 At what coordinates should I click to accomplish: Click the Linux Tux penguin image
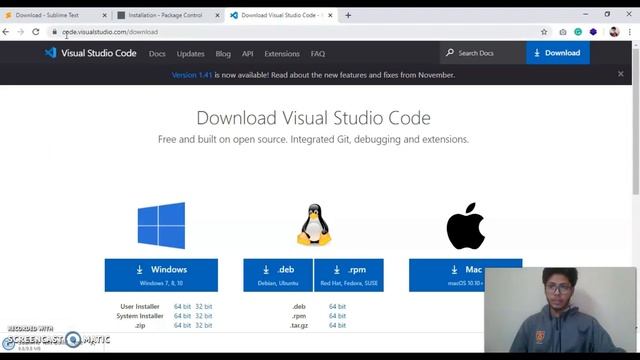314,225
